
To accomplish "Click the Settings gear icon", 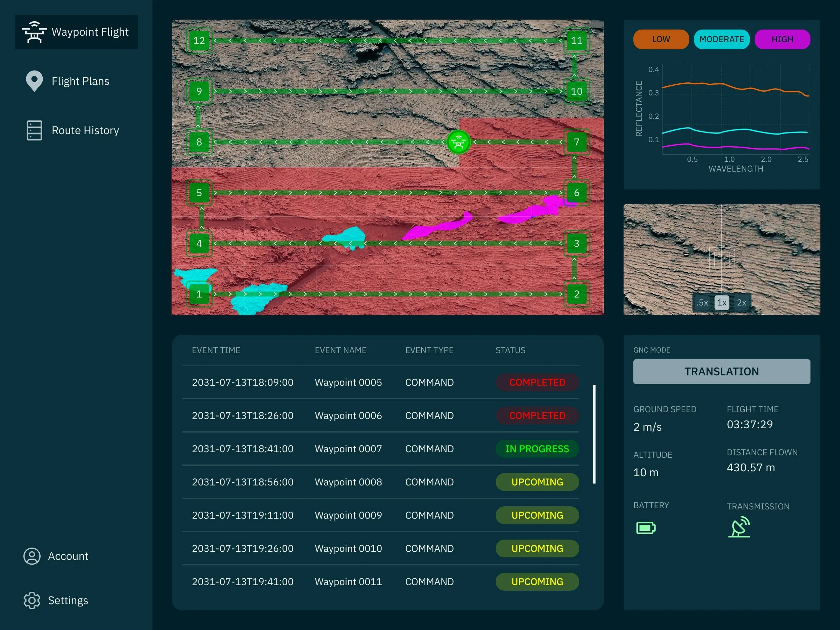I will tap(32, 600).
